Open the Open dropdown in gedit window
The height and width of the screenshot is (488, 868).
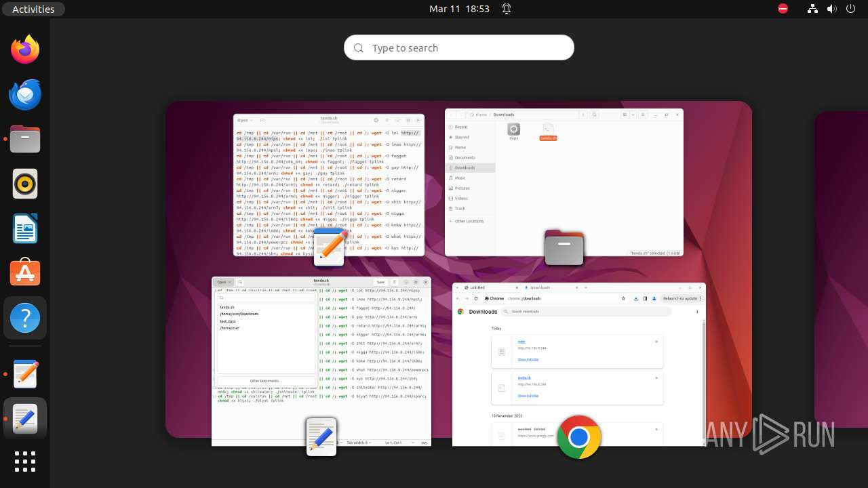(x=224, y=282)
